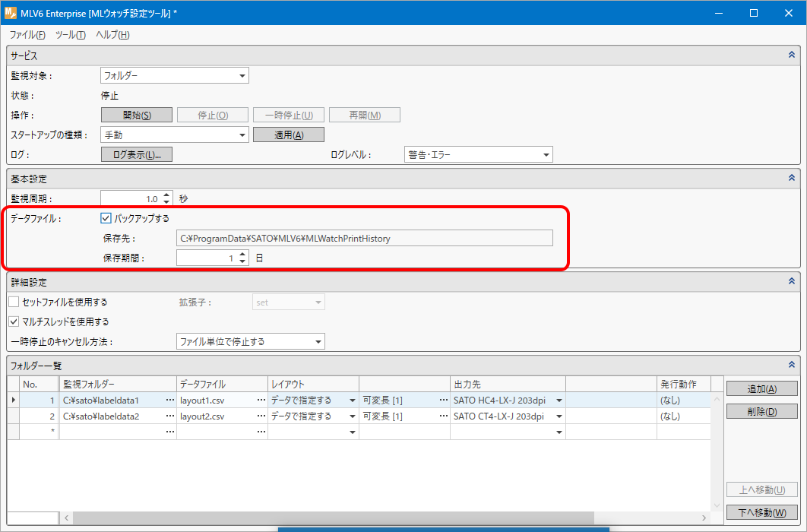Delete selected folder with 削除(D) button
807x532 pixels.
click(761, 411)
